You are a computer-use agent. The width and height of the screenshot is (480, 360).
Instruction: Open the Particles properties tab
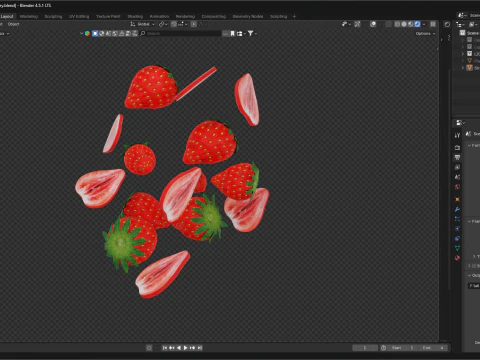pyautogui.click(x=457, y=219)
